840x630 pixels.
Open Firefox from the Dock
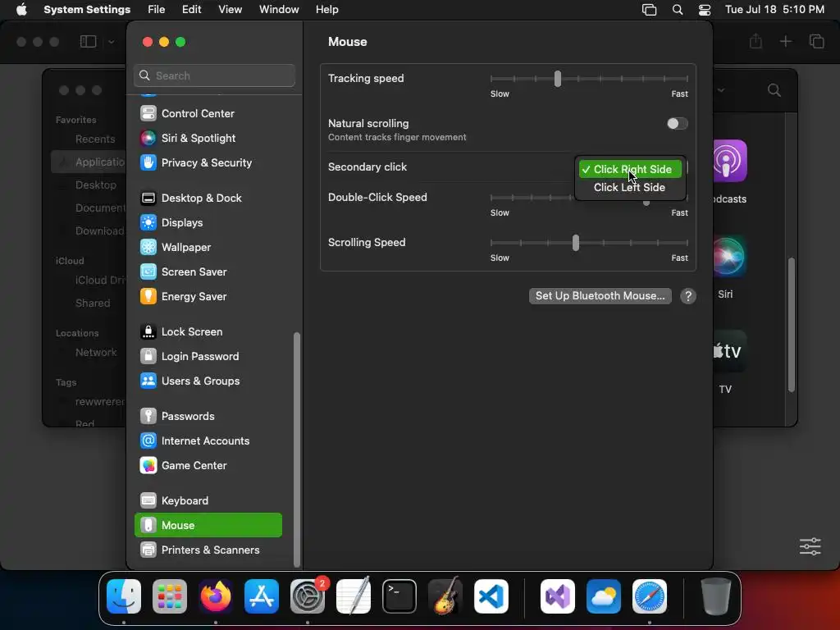coord(216,596)
